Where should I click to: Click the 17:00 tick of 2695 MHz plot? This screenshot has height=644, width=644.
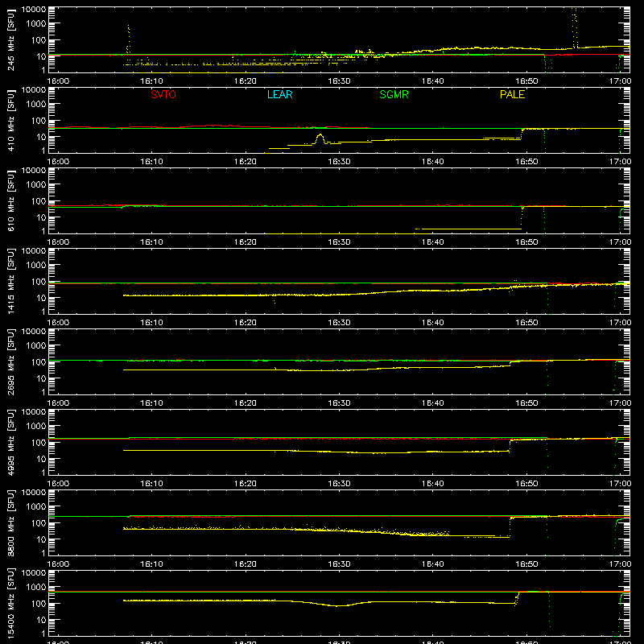click(620, 403)
